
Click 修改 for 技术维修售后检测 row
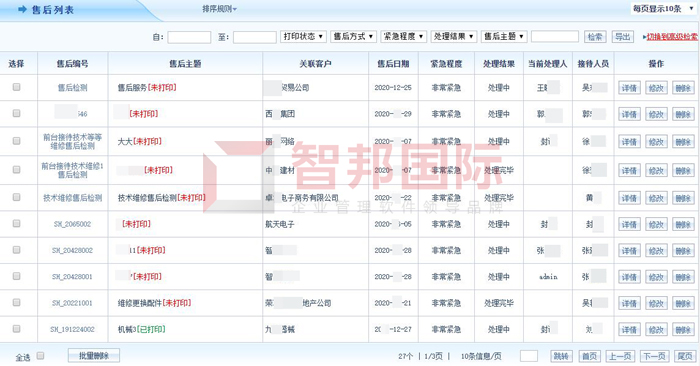coord(656,198)
